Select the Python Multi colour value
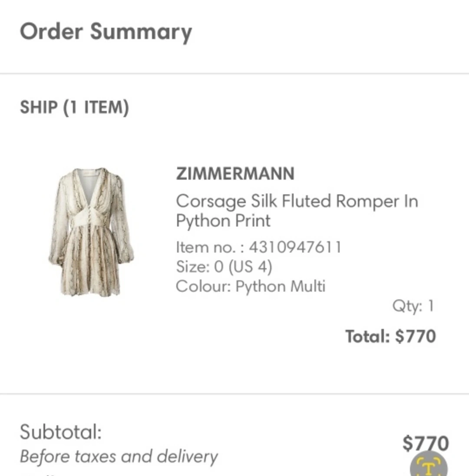469x476 pixels. (280, 286)
